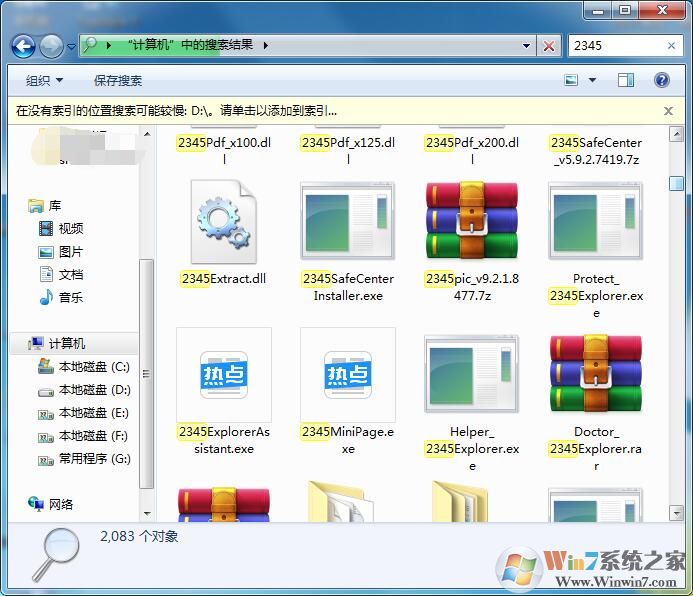Open the 音乐 library
This screenshot has height=596, width=693.
61,297
